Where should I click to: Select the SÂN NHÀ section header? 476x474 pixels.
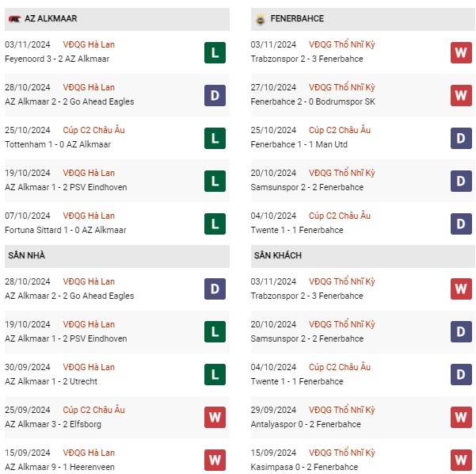[x=117, y=256]
